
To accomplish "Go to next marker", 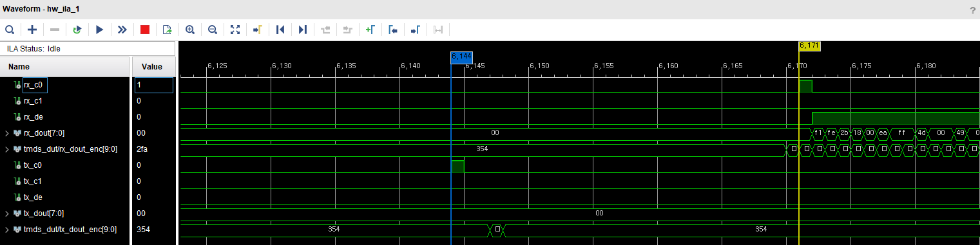I will pyautogui.click(x=416, y=30).
